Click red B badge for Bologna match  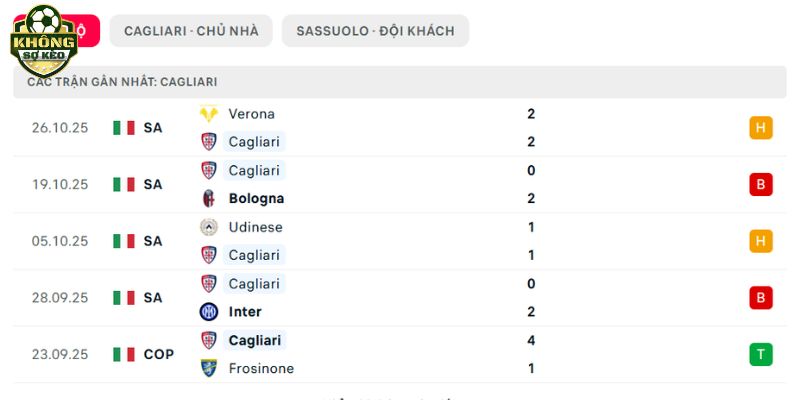pos(761,184)
